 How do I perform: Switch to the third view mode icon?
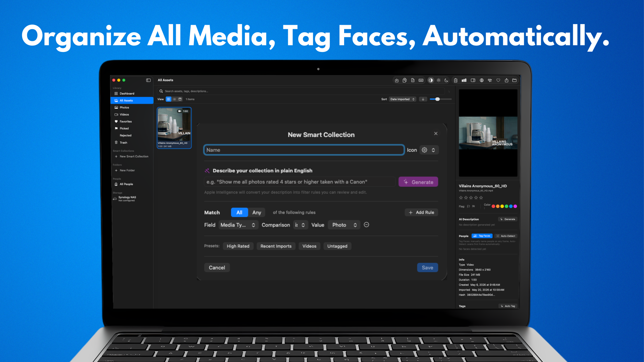tap(180, 99)
